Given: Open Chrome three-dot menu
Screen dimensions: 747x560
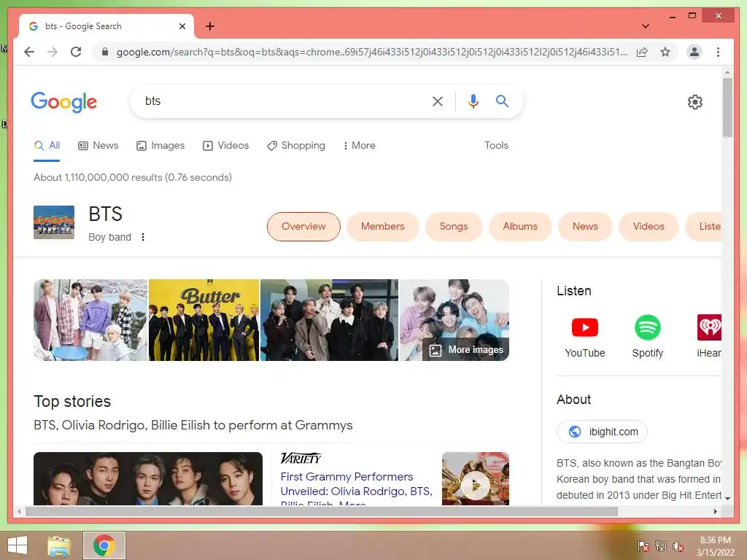Looking at the screenshot, I should (x=718, y=52).
